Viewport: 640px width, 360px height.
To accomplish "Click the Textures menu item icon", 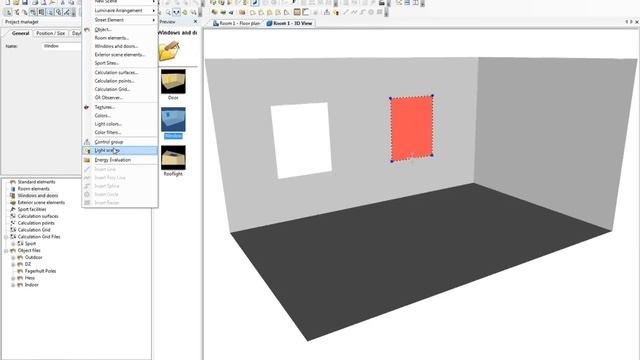I will [87, 107].
